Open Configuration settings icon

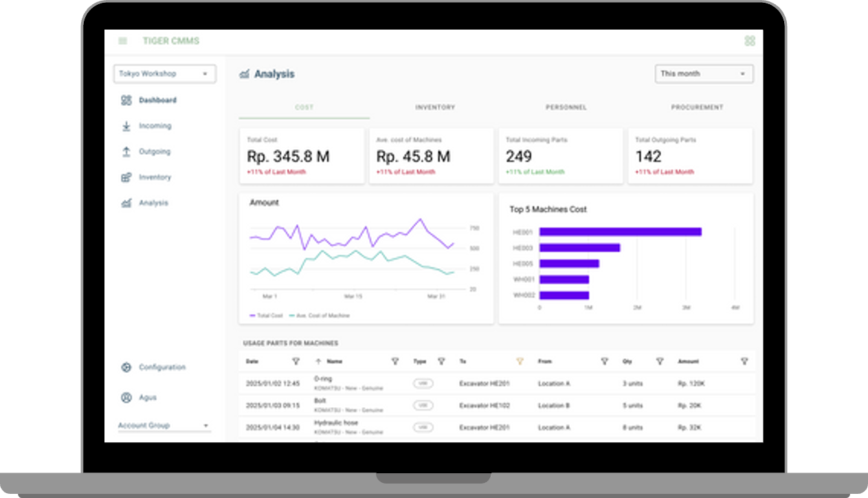(x=126, y=367)
